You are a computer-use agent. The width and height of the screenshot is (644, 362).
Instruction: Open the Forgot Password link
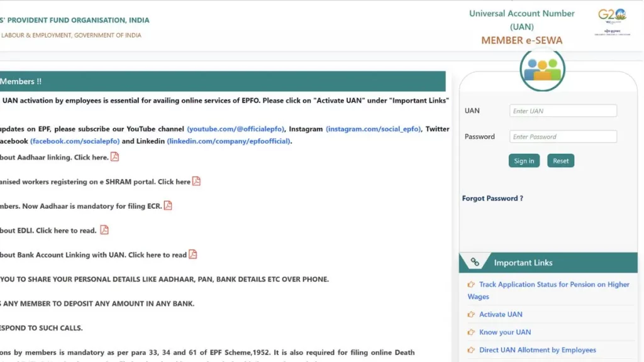492,199
